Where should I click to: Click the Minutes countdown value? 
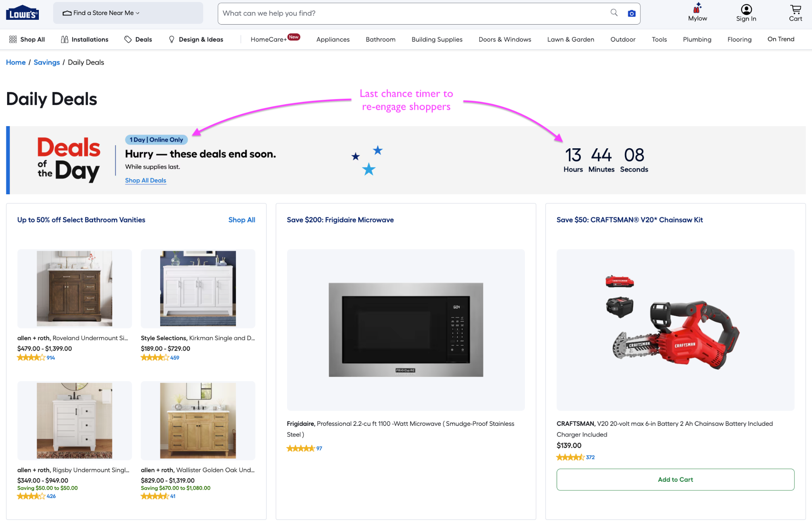point(601,155)
